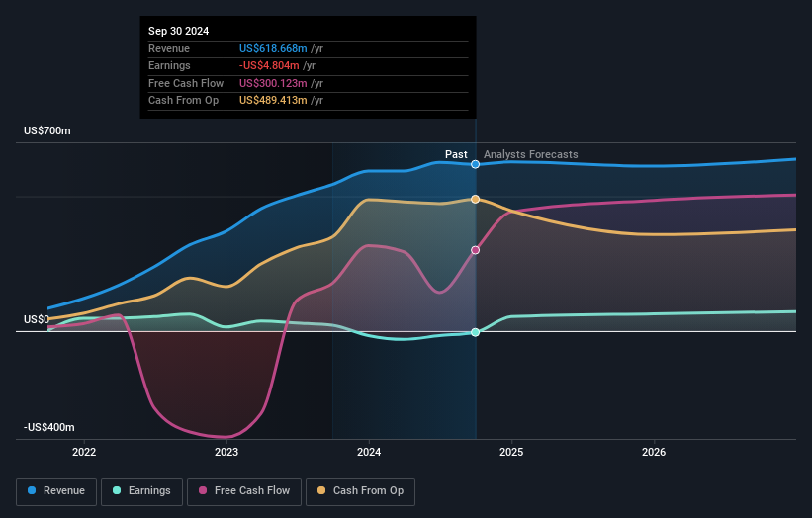Click the orange Cash From Op data point
812x518 pixels.
coord(475,199)
